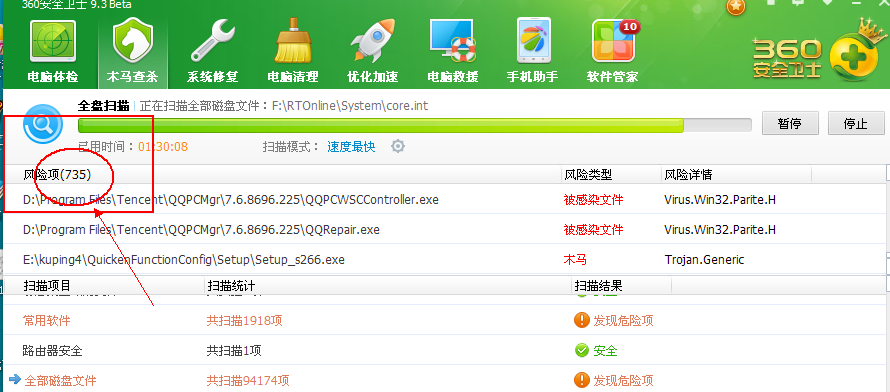This screenshot has width=890, height=392.
Task: Click 被感染文件 in the QQRepair.exe row
Action: (x=593, y=230)
